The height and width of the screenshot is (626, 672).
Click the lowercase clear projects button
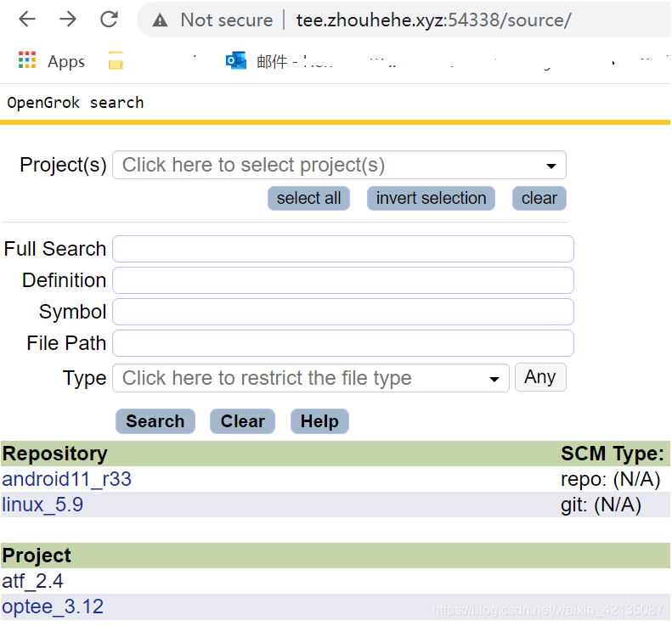click(539, 199)
